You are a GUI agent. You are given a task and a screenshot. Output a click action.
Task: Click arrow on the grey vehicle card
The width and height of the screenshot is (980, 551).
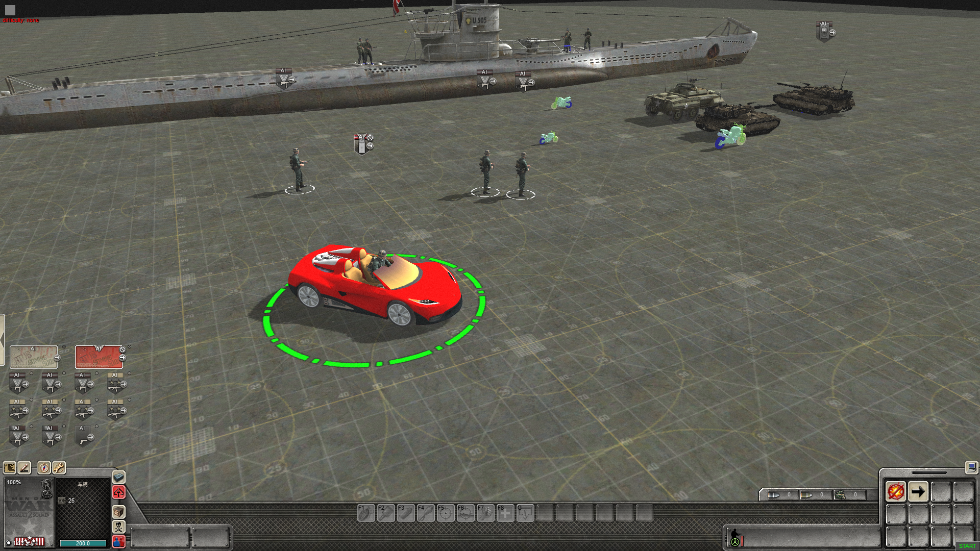(x=57, y=358)
